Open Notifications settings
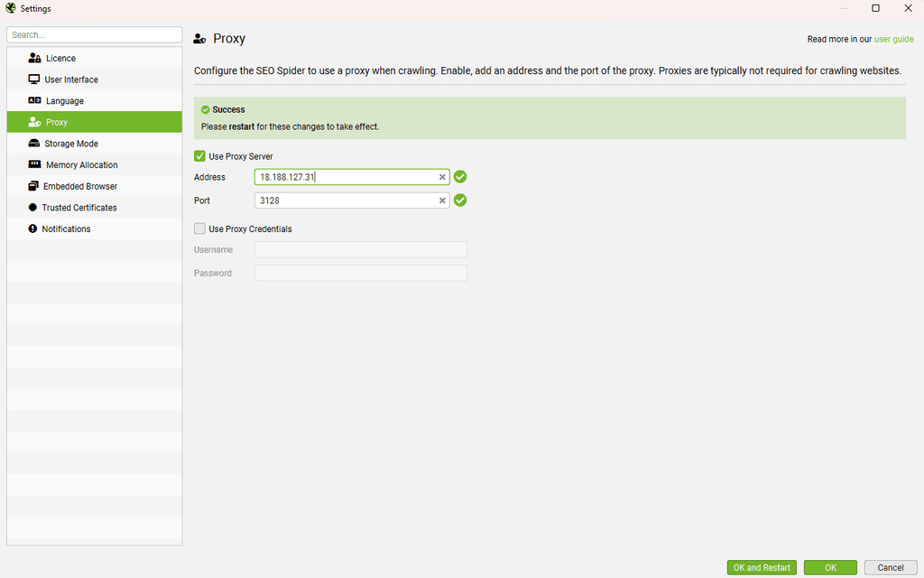924x578 pixels. (94, 228)
